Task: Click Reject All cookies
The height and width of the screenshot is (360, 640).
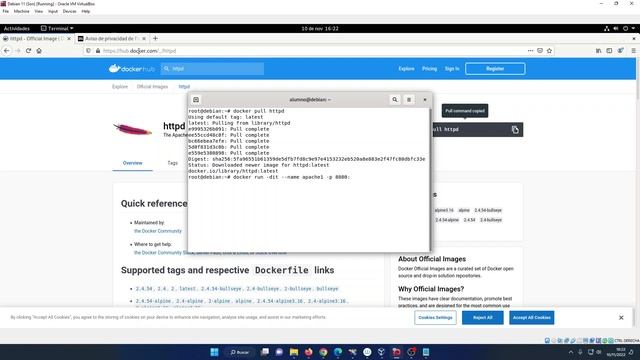Action: click(483, 318)
